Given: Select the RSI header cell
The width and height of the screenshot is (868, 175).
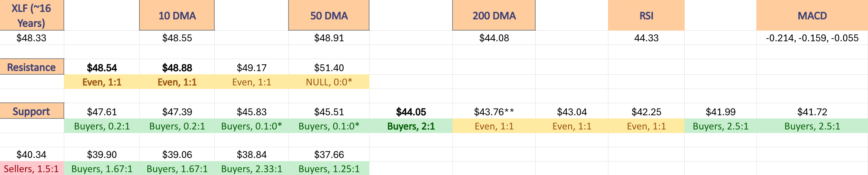Looking at the screenshot, I should point(646,15).
